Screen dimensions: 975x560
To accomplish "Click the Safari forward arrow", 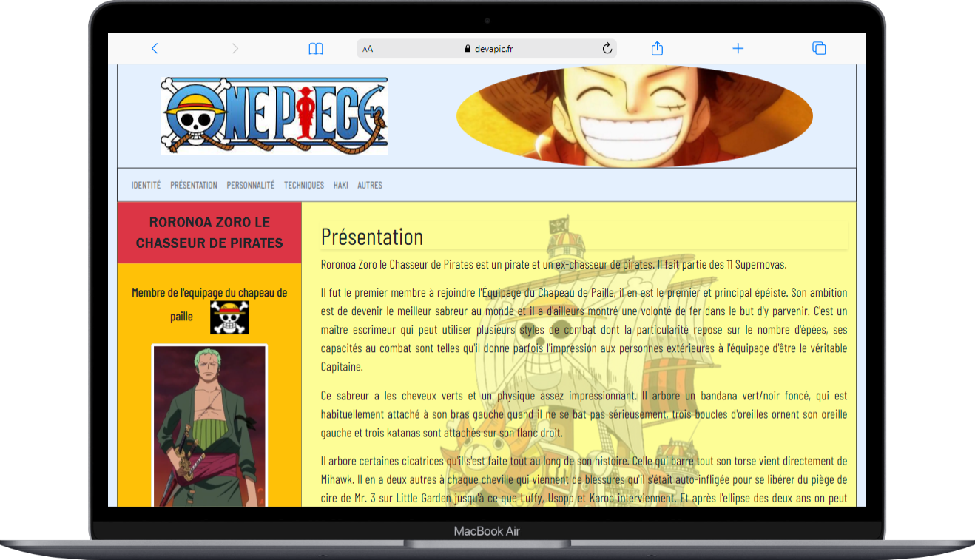I will 235,49.
